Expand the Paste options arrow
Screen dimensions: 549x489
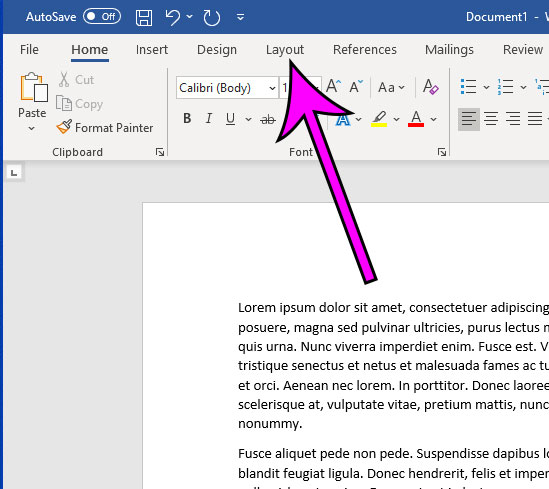click(32, 128)
